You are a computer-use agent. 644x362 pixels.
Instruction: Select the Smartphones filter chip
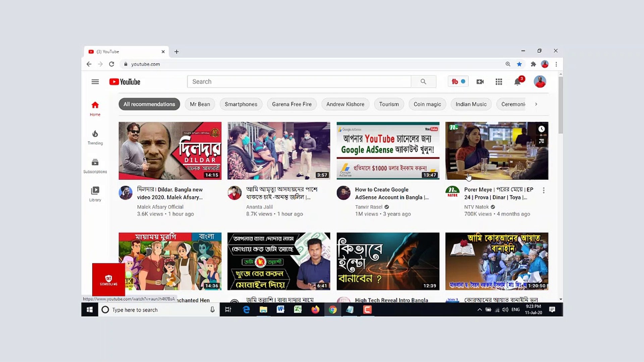point(240,104)
